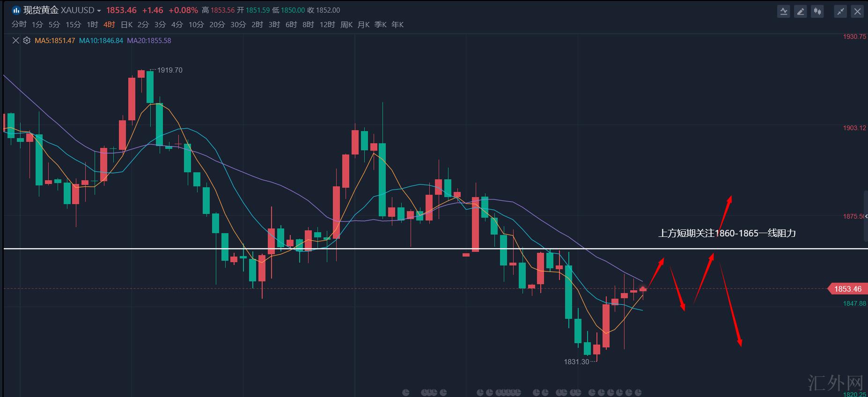Click the MA20:1855.58 legend label
This screenshot has width=868, height=397.
click(149, 41)
